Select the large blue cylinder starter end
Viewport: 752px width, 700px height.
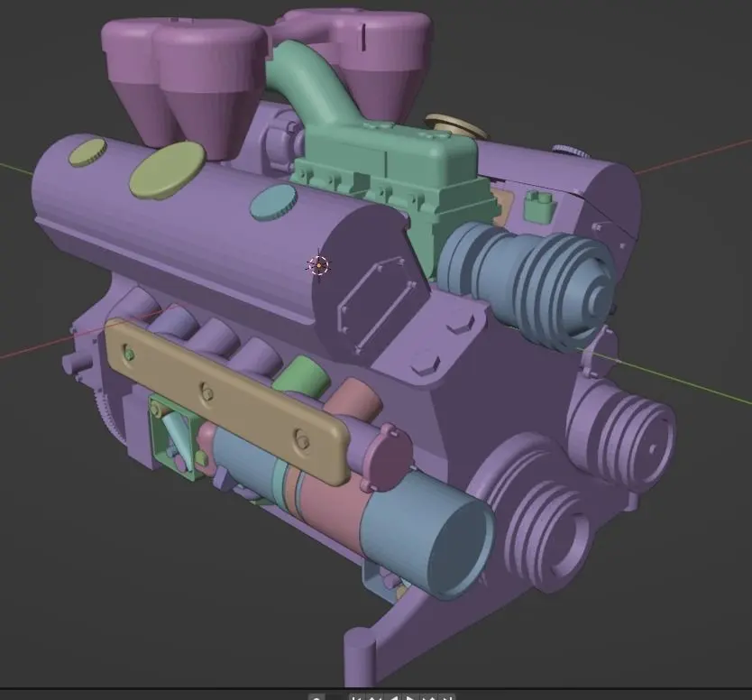click(x=427, y=534)
